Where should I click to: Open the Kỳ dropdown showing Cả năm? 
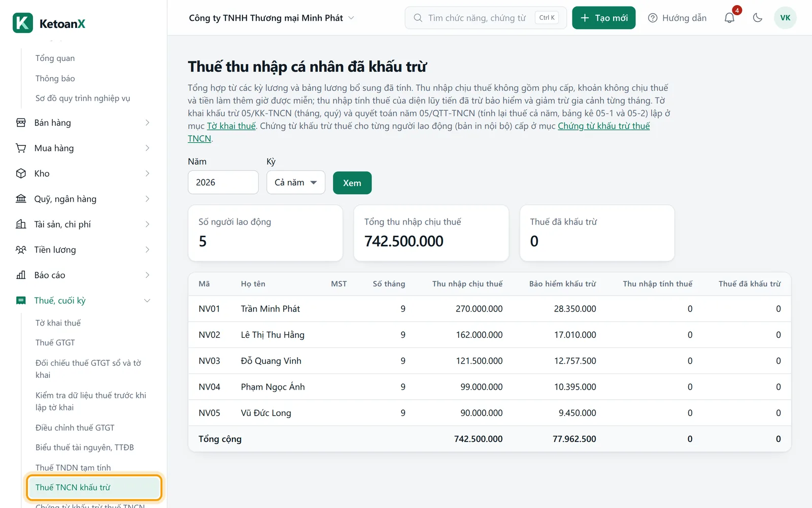tap(296, 182)
